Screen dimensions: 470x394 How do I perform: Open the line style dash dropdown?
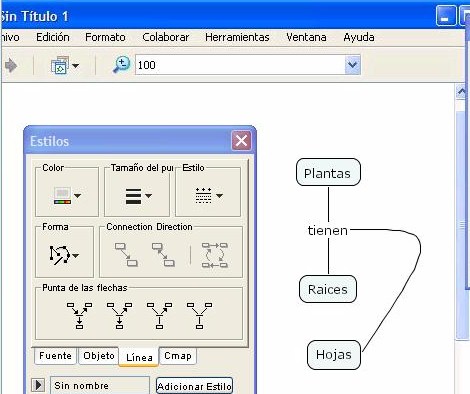209,196
